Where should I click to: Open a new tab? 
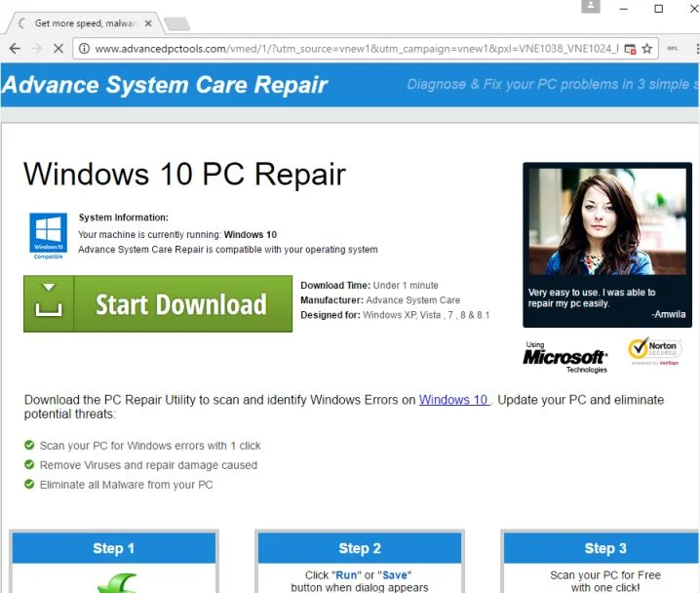point(177,23)
